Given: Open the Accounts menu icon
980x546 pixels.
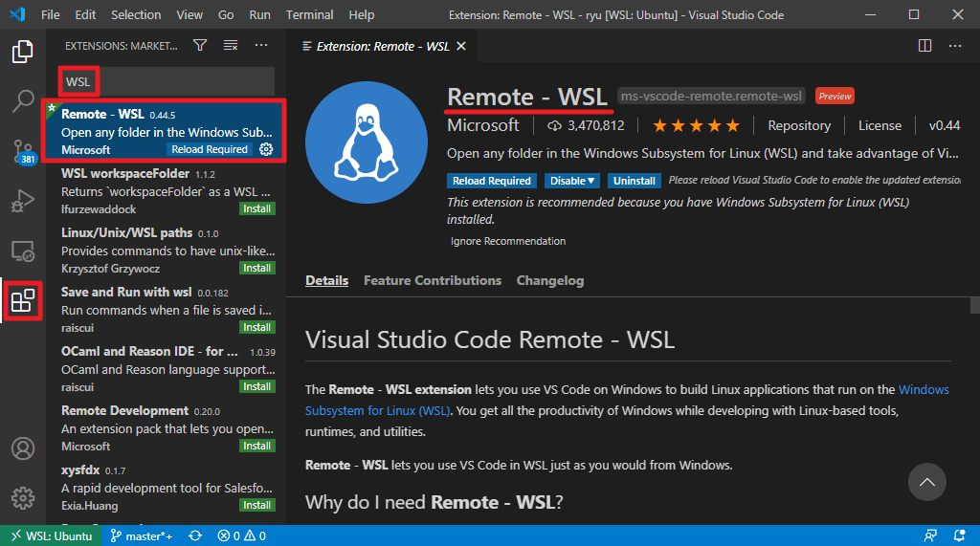Looking at the screenshot, I should click(23, 448).
